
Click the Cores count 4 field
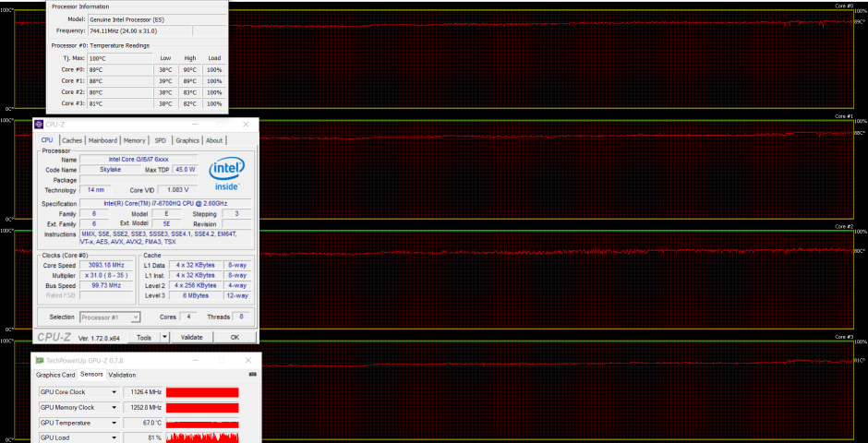(x=188, y=317)
